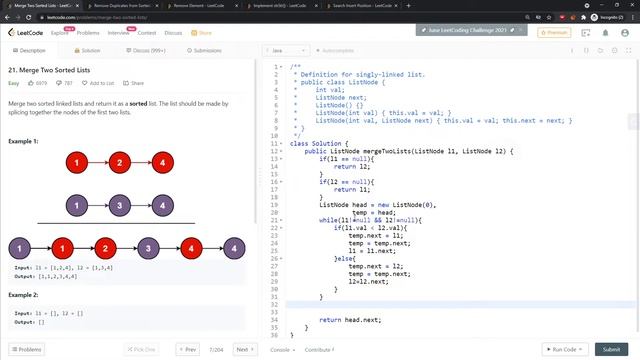640x360 pixels.
Task: Open the notifications bell icon
Action: 605,33
